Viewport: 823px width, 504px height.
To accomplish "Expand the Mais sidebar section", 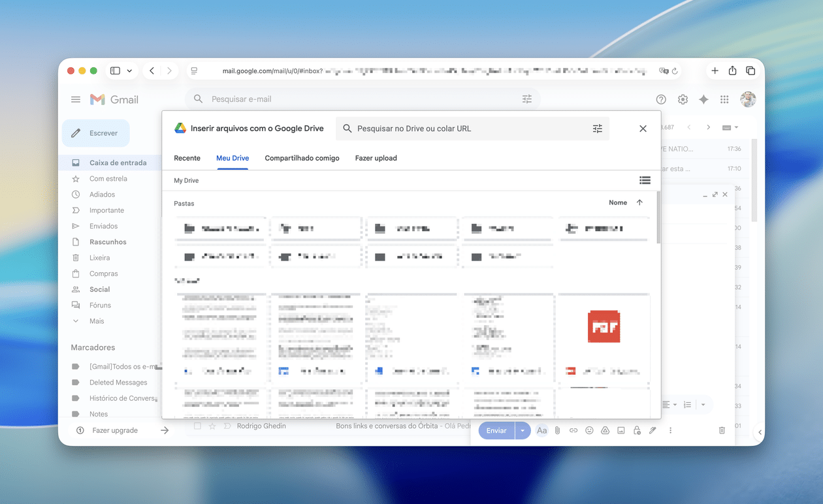I will (x=97, y=321).
